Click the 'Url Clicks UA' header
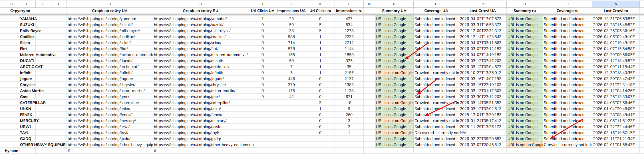644x154 pixels. coord(263,11)
